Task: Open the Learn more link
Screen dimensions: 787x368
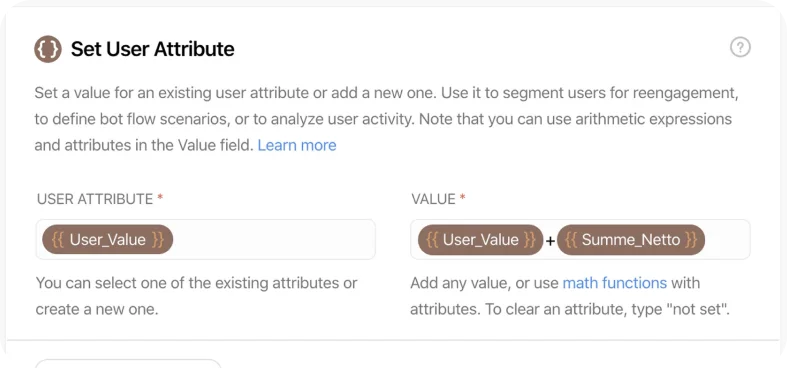Action: 297,146
